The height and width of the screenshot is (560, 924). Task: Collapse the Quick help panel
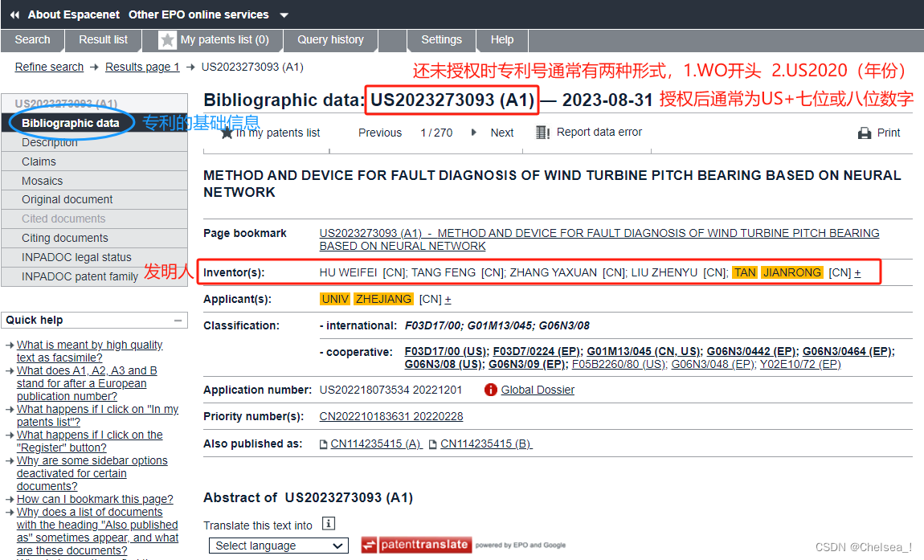pyautogui.click(x=178, y=320)
